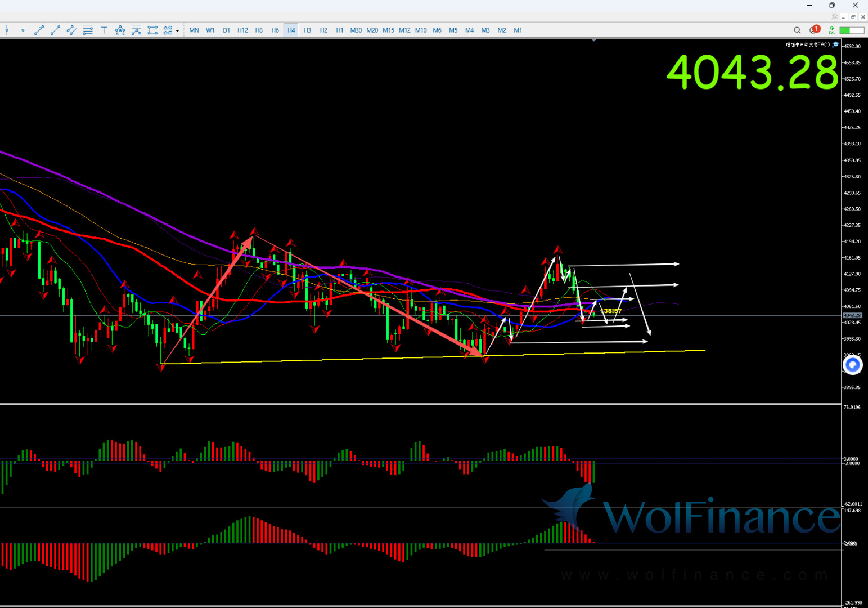Switch chart to M12 timeframe
The width and height of the screenshot is (868, 608).
[x=404, y=30]
